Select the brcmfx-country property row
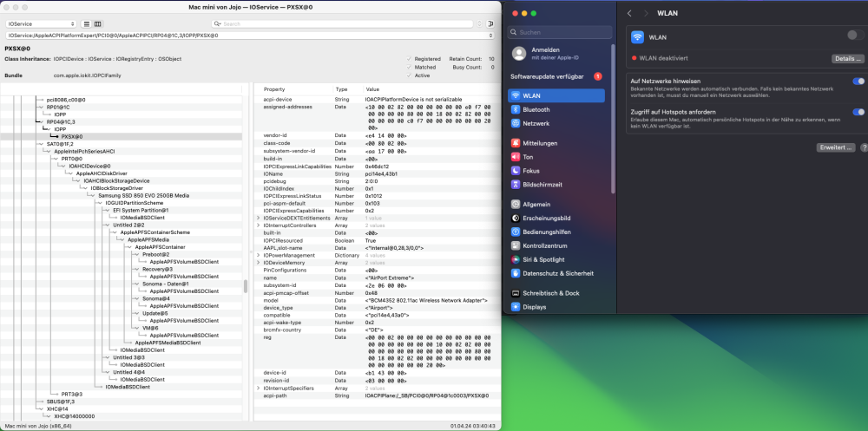This screenshot has height=431, width=868. (x=377, y=330)
